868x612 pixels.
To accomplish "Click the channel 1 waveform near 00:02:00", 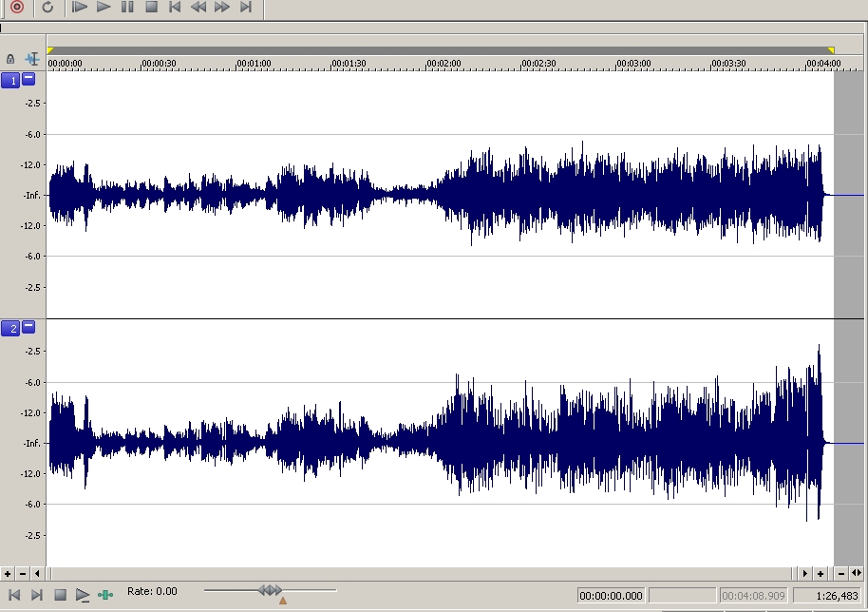I will click(x=427, y=195).
